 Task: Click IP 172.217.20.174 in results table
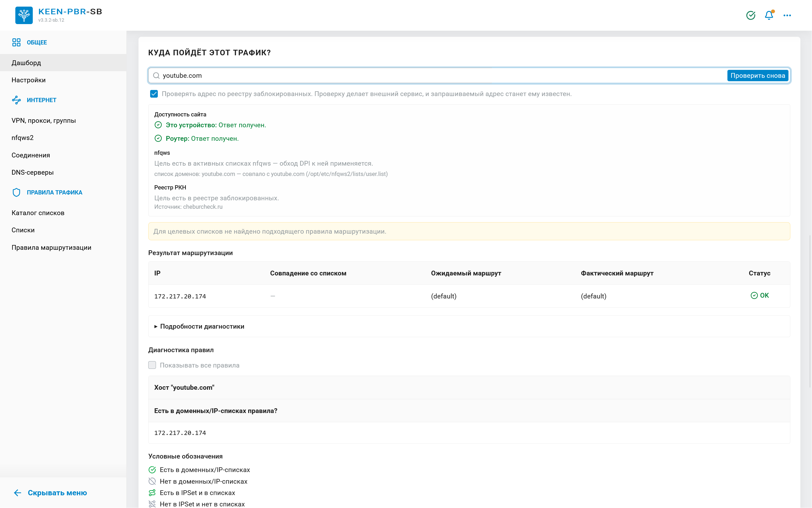[180, 296]
